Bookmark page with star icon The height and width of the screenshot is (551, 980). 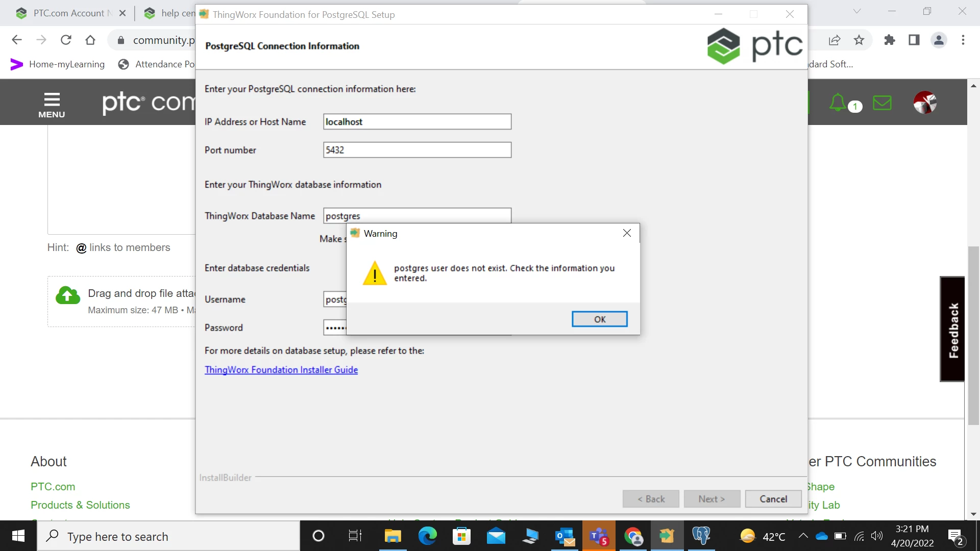(x=859, y=40)
